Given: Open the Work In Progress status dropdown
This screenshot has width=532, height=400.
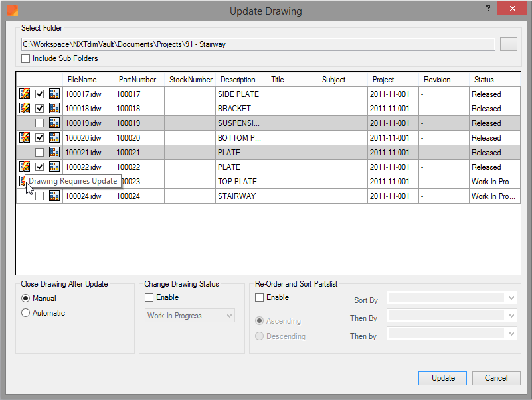Looking at the screenshot, I should click(190, 316).
